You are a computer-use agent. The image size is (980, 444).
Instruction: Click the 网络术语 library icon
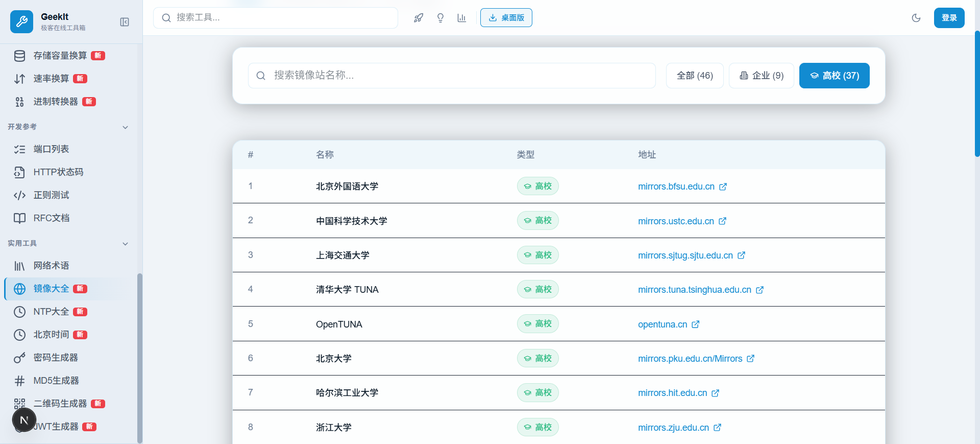pyautogui.click(x=19, y=266)
